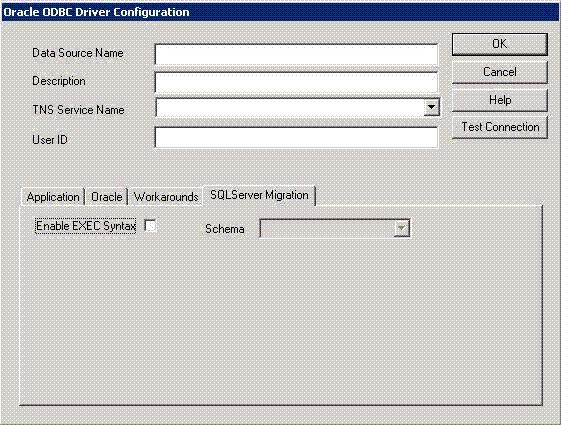Click the Data Source Name label
Image resolution: width=561 pixels, height=425 pixels.
(x=78, y=53)
